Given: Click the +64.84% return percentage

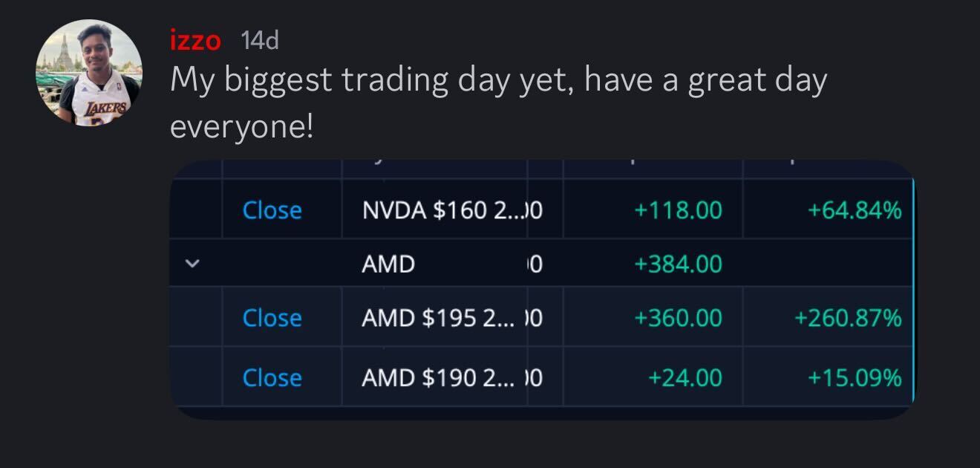Looking at the screenshot, I should (x=855, y=210).
